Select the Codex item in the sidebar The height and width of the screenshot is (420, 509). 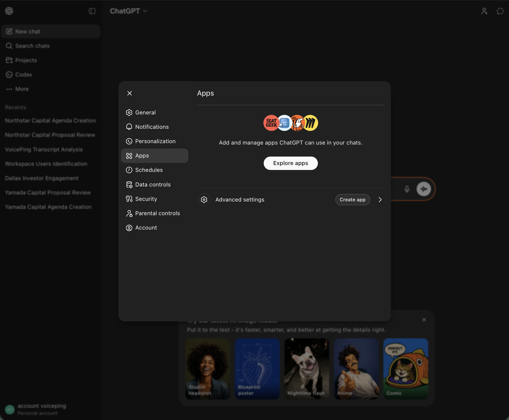point(24,75)
